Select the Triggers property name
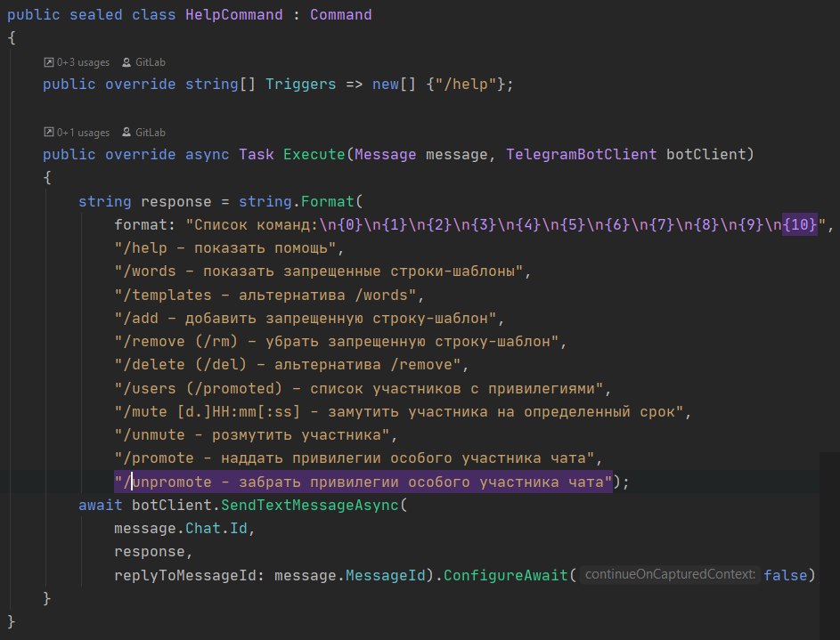 pyautogui.click(x=300, y=85)
